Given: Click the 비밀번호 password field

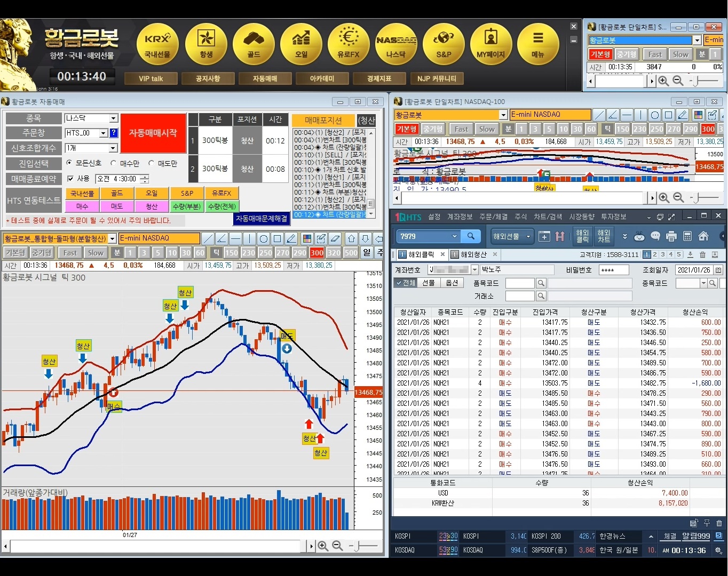Looking at the screenshot, I should pos(613,270).
